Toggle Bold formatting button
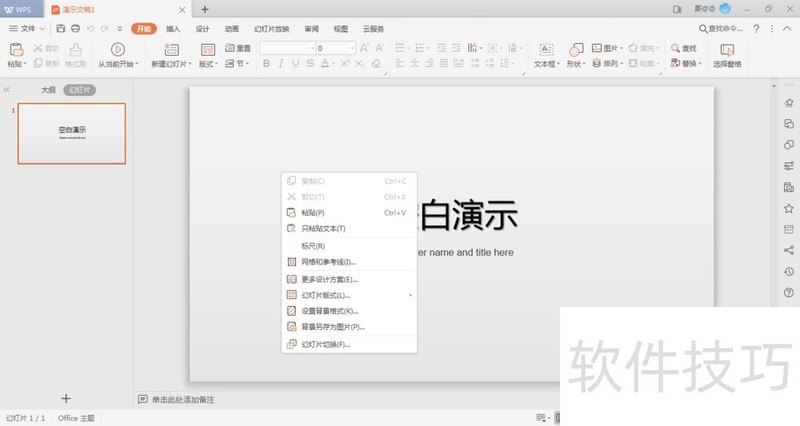Image resolution: width=800 pixels, height=426 pixels. [x=266, y=63]
